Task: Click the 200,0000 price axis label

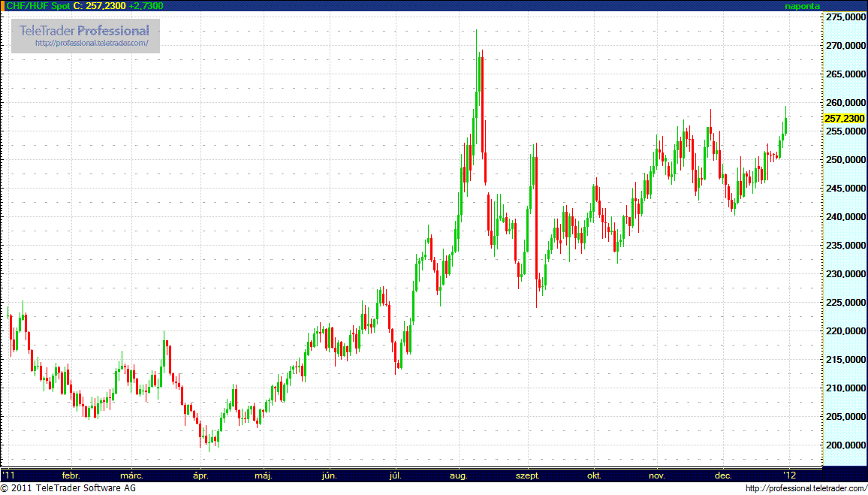Action: tap(845, 445)
